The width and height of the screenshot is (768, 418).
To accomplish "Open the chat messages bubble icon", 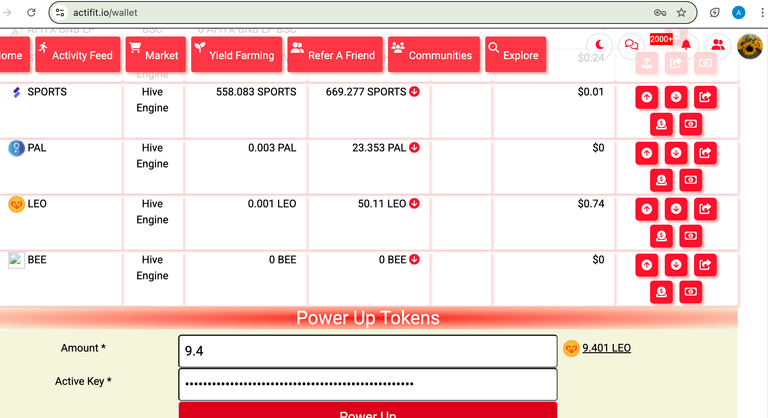I will click(631, 46).
